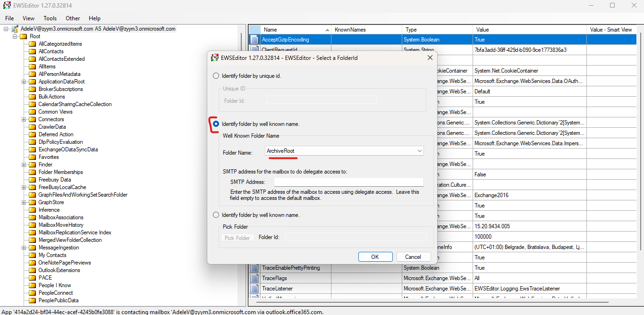This screenshot has height=315, width=644.
Task: Expand the Connectors tree node
Action: (x=24, y=119)
